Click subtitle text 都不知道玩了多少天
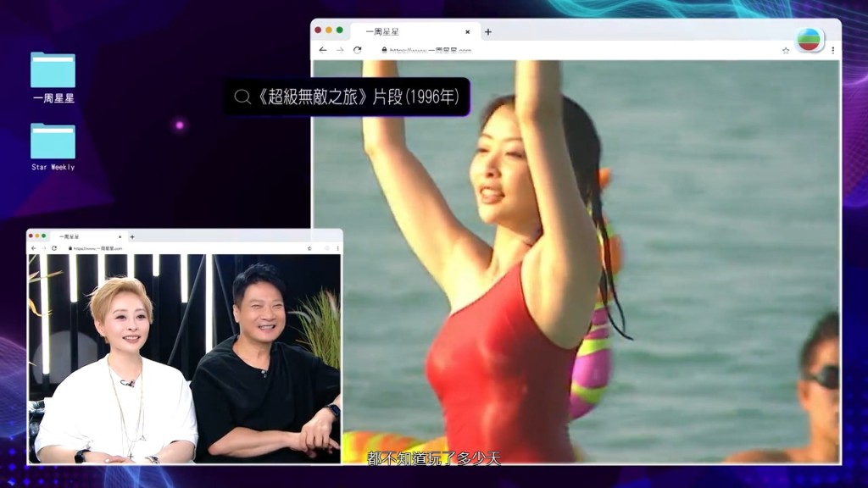868x488 pixels. (434, 458)
